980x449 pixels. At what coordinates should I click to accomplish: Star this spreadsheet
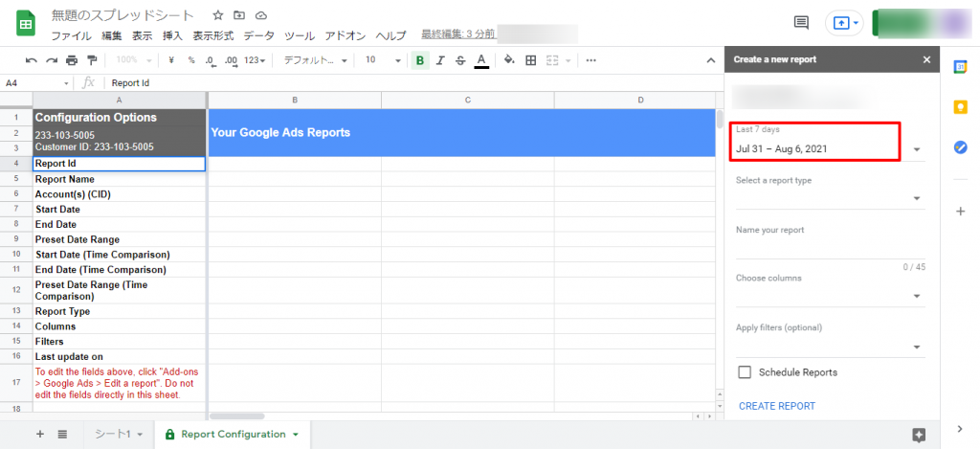tap(217, 15)
